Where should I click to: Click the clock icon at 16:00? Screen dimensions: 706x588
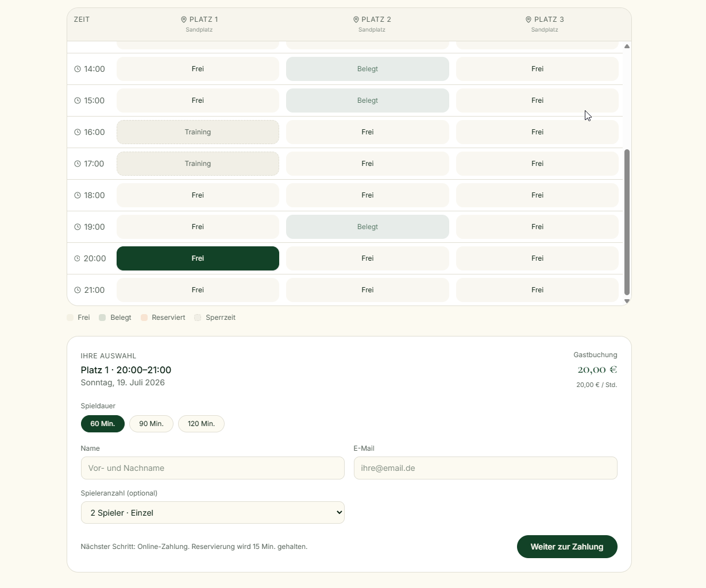click(x=78, y=132)
